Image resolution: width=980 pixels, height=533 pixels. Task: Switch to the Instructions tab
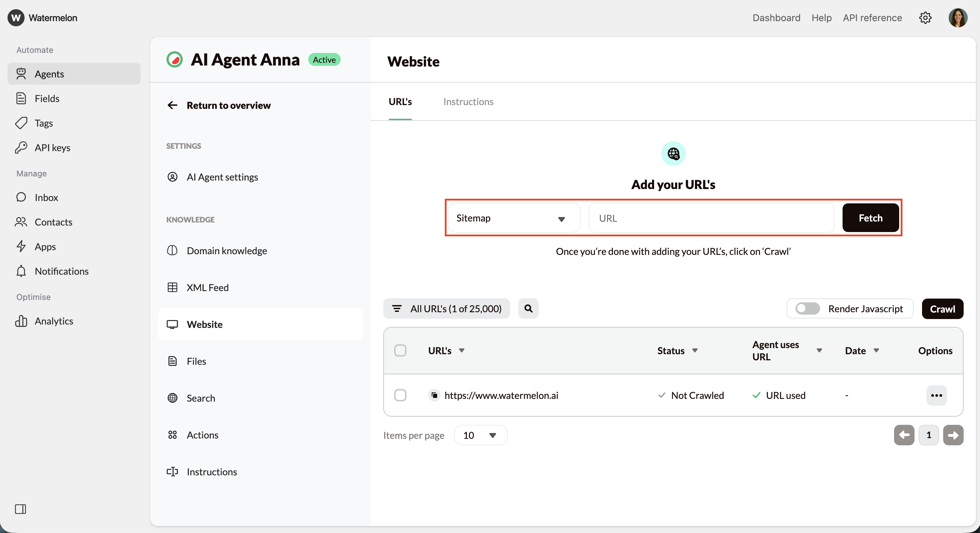click(468, 102)
